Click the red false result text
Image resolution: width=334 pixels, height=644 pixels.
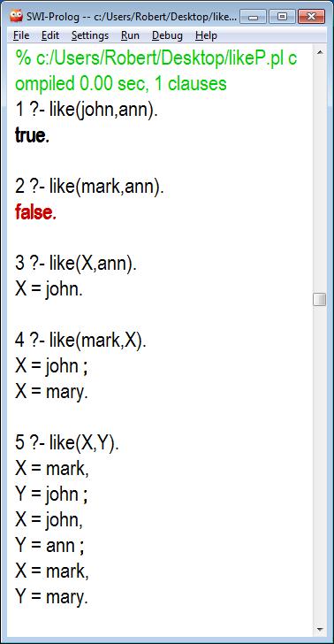click(35, 212)
